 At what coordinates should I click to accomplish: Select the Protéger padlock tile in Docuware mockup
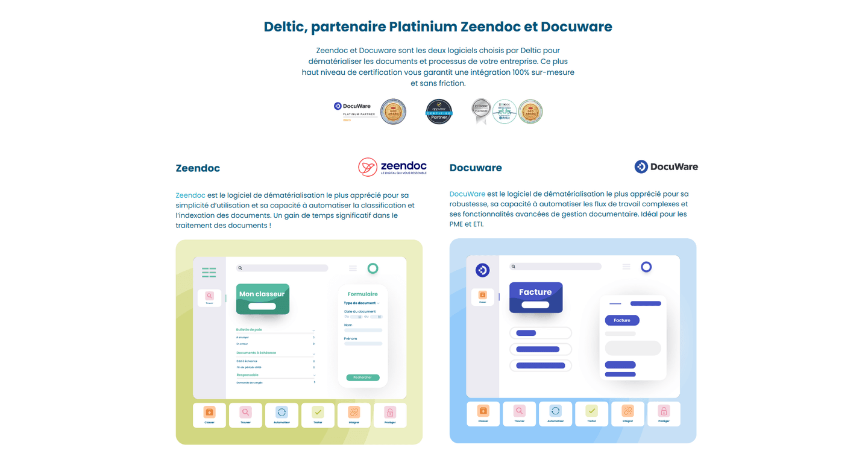(664, 414)
